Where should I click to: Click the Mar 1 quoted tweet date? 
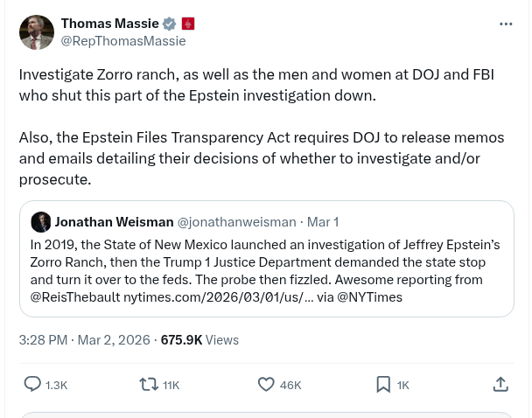(323, 222)
